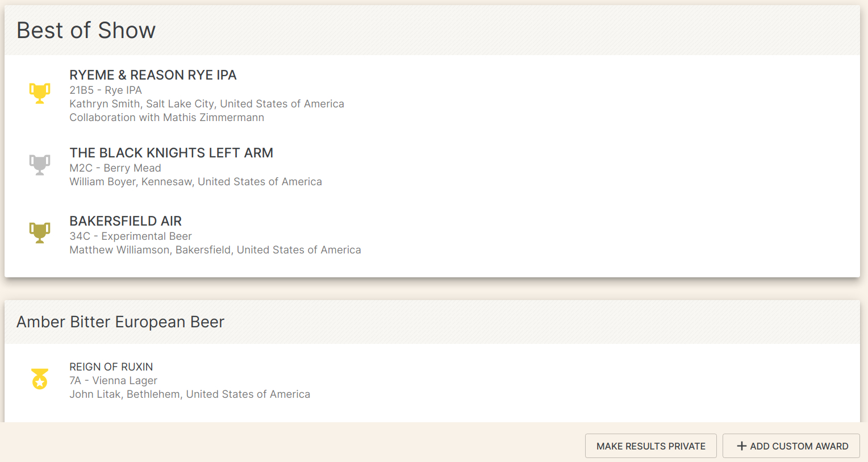
Task: Open the Ryeme & Reason Rye IPA entry
Action: click(153, 75)
